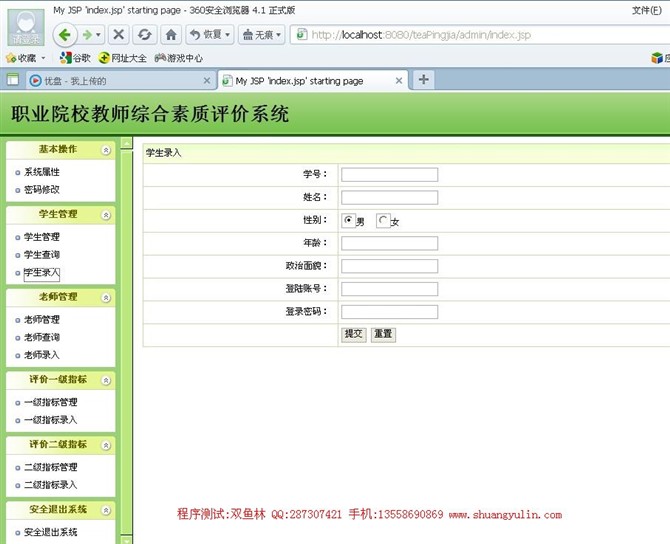This screenshot has height=544, width=670.
Task: Click the cube app icon at the bookmarks bar right
Action: coord(657,58)
